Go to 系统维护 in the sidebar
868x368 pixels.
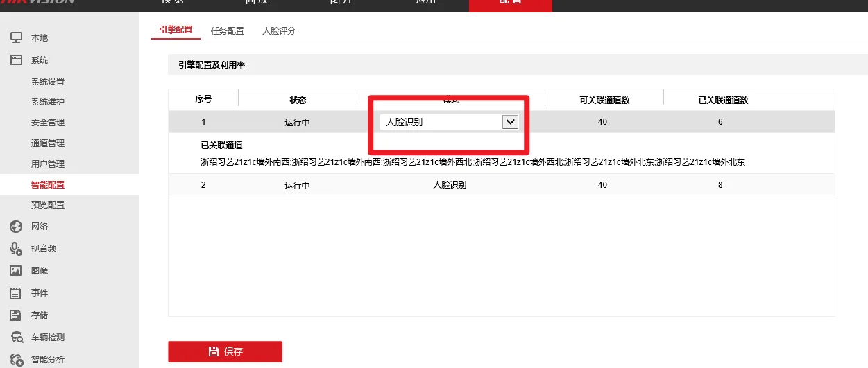(48, 102)
